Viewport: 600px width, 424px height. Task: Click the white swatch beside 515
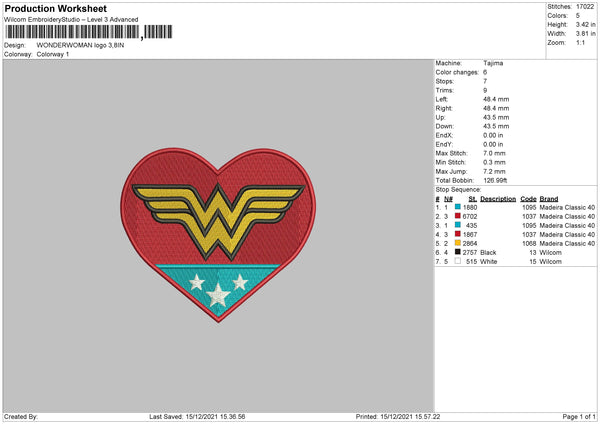pos(457,261)
